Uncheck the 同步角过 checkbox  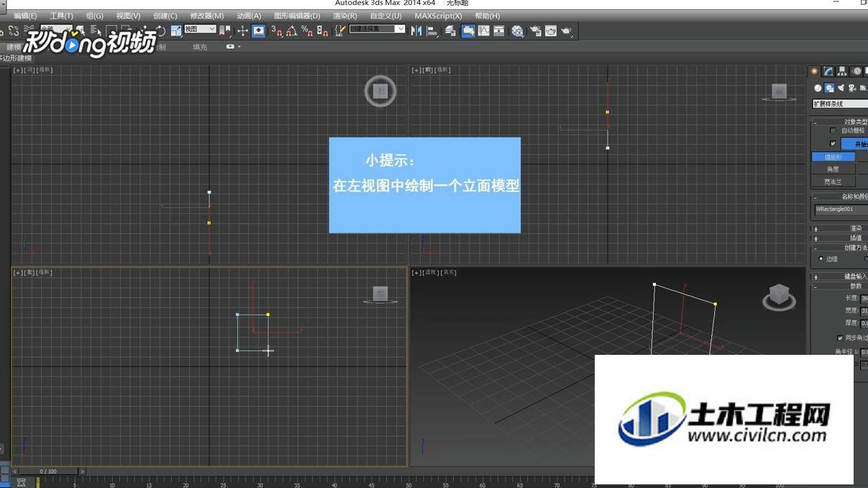(x=840, y=338)
